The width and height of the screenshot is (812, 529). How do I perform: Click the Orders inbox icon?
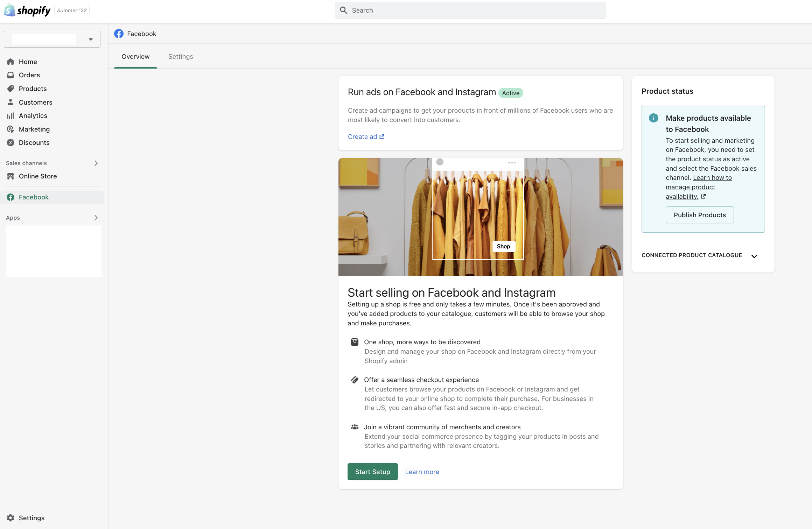point(10,75)
